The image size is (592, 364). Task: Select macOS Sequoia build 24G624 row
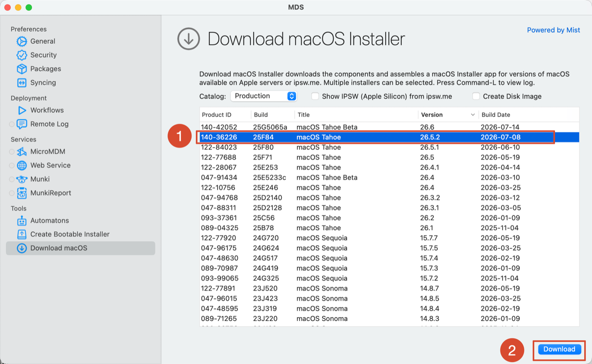[x=390, y=248]
